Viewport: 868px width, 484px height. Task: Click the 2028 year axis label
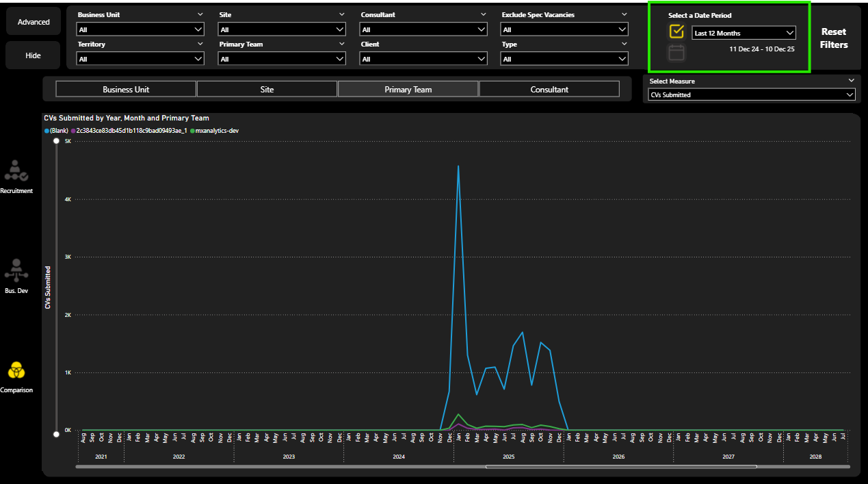click(815, 457)
